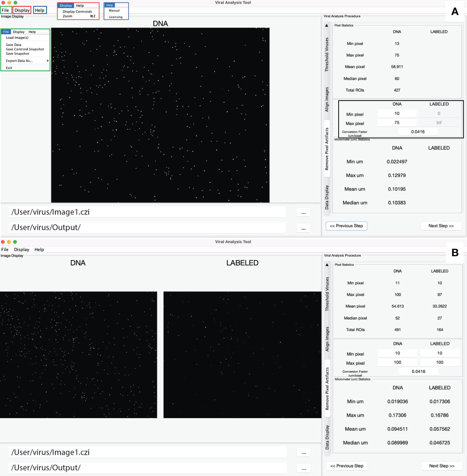467x476 pixels.
Task: Open the File menu in window A
Action: (x=6, y=10)
